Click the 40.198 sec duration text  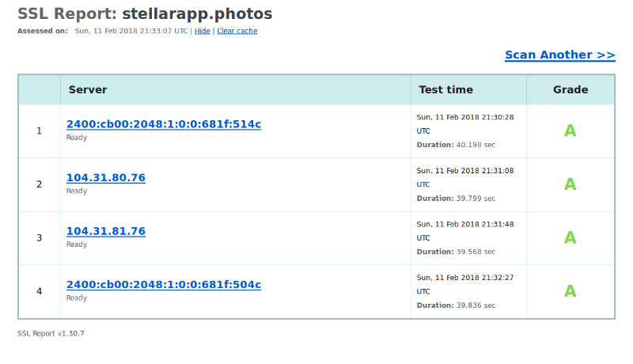[x=476, y=145]
